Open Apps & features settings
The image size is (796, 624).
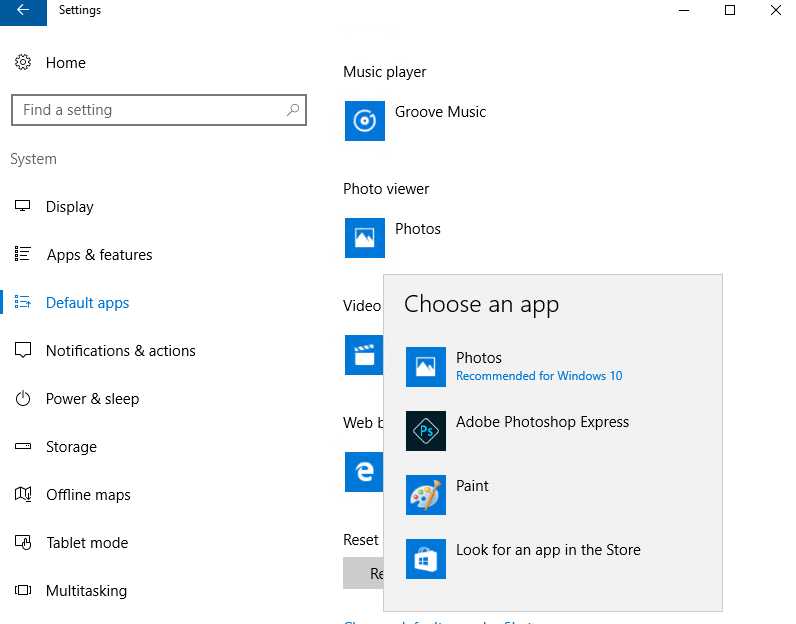click(x=99, y=255)
